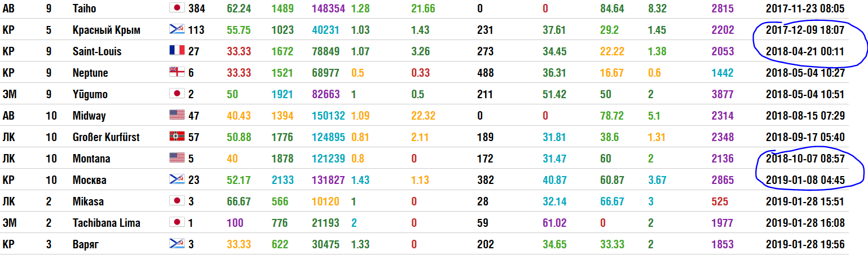Screen dimensions: 868x259
Task: Select the ship name Варяг
Action: (87, 244)
